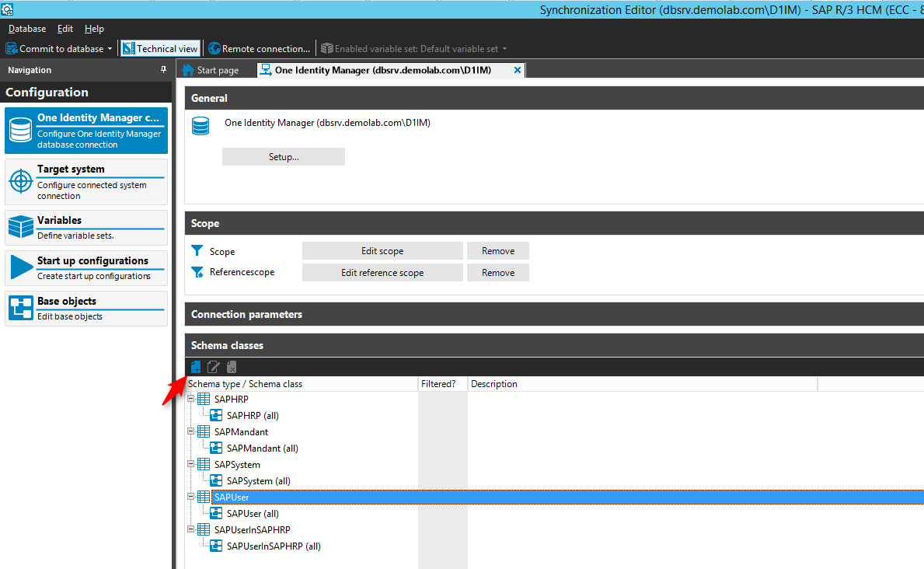Screen dimensions: 924x569
Task: Select the SAPUserInSAPHRP (all) row text
Action: (x=274, y=546)
